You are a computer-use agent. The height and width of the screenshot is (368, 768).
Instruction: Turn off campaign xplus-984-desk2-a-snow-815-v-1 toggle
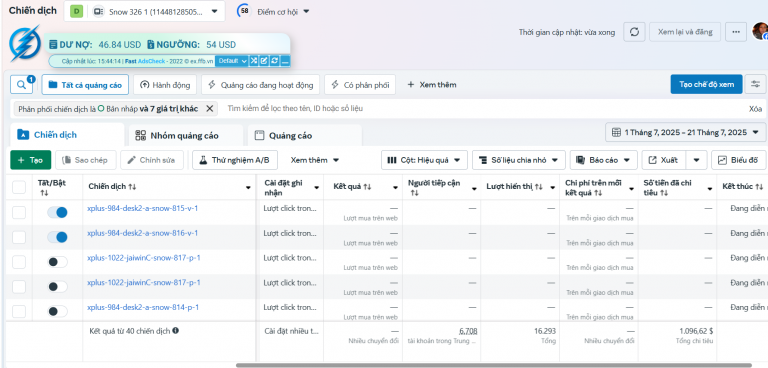pyautogui.click(x=57, y=212)
